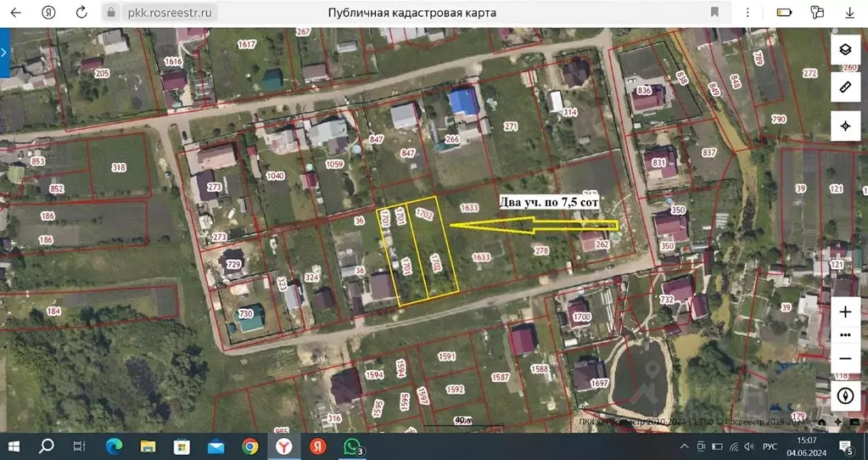Select parcel labeled 262

click(x=602, y=243)
